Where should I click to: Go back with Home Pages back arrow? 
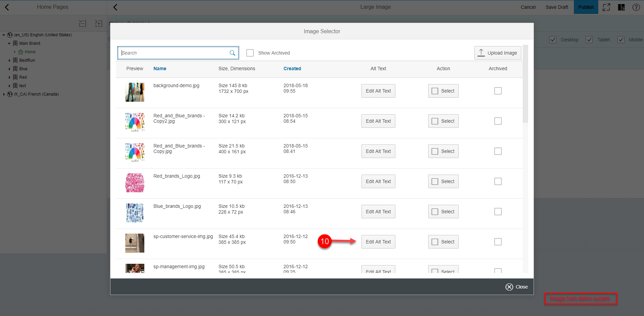tap(7, 7)
